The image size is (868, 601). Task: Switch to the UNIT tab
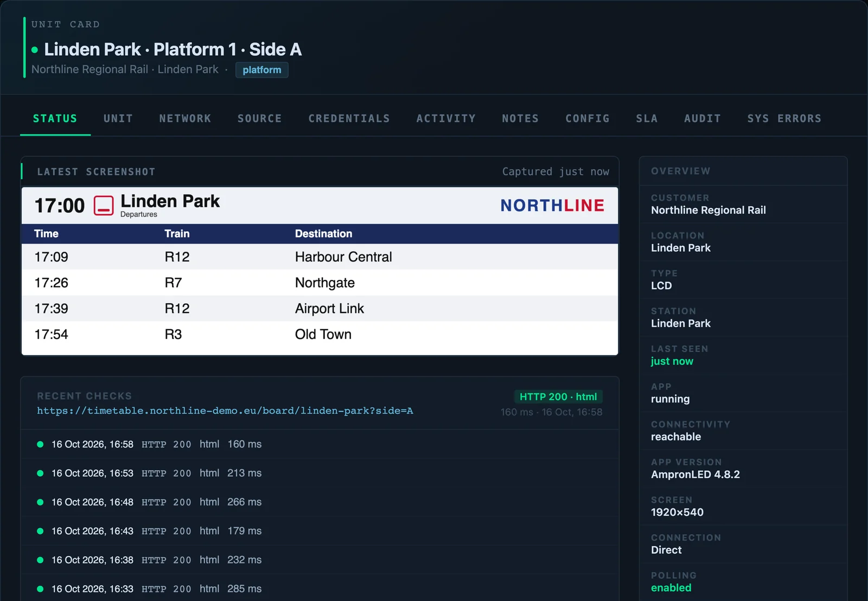(118, 118)
